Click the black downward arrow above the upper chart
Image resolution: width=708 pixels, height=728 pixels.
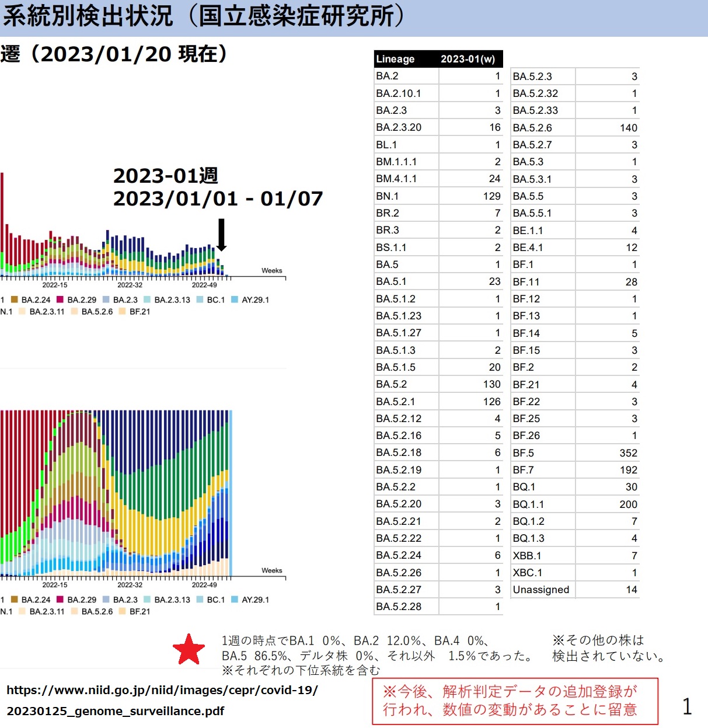pyautogui.click(x=221, y=235)
